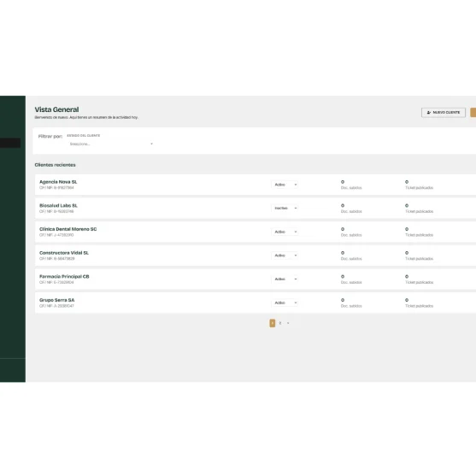Open status dropdown for Farmacia Principal CB
The width and height of the screenshot is (476, 476).
click(x=285, y=279)
